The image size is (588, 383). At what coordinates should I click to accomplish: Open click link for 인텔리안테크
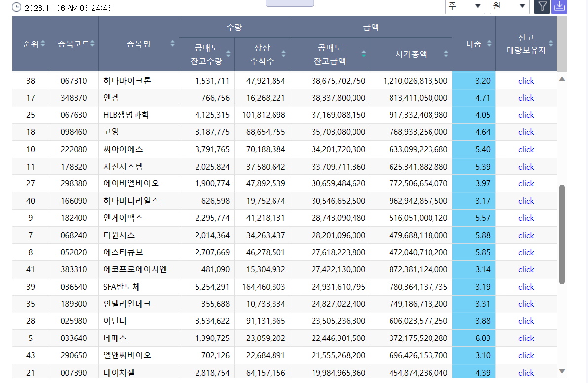[526, 304]
